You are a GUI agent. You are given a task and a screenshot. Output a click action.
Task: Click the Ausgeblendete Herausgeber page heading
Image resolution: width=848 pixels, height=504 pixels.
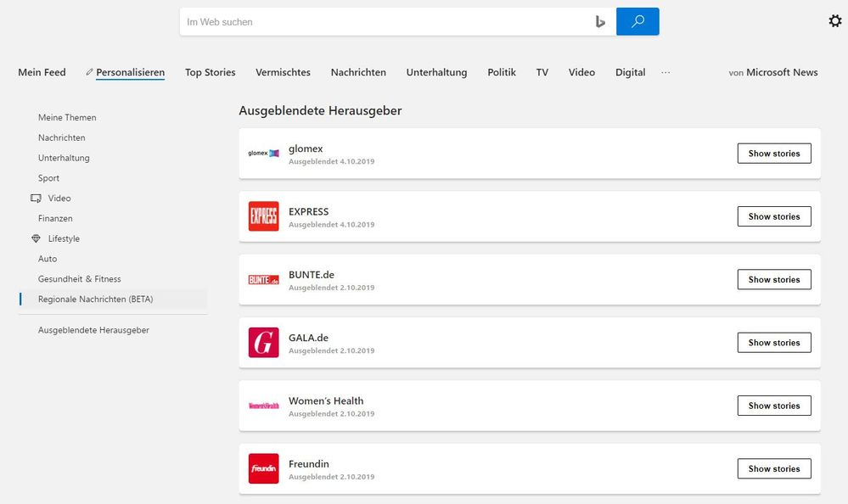pyautogui.click(x=320, y=110)
